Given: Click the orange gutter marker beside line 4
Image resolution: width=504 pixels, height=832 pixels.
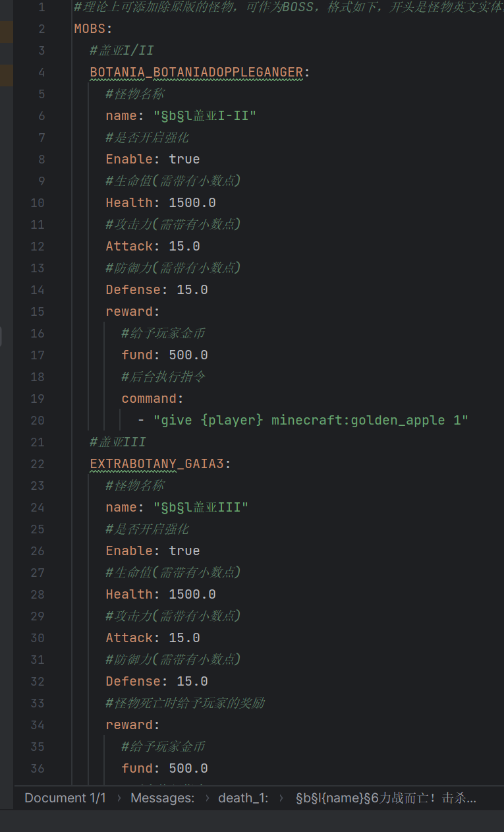Looking at the screenshot, I should pyautogui.click(x=7, y=74).
